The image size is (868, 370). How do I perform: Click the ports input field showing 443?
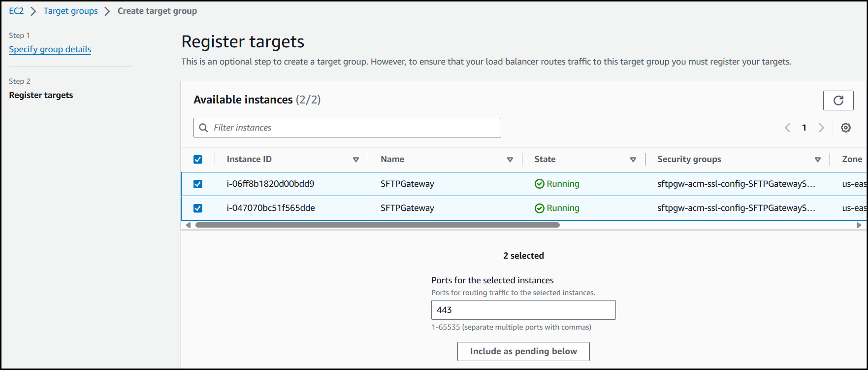(x=523, y=310)
